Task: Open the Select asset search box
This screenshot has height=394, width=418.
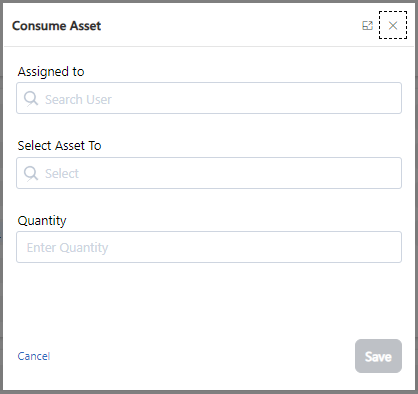Action: point(209,173)
